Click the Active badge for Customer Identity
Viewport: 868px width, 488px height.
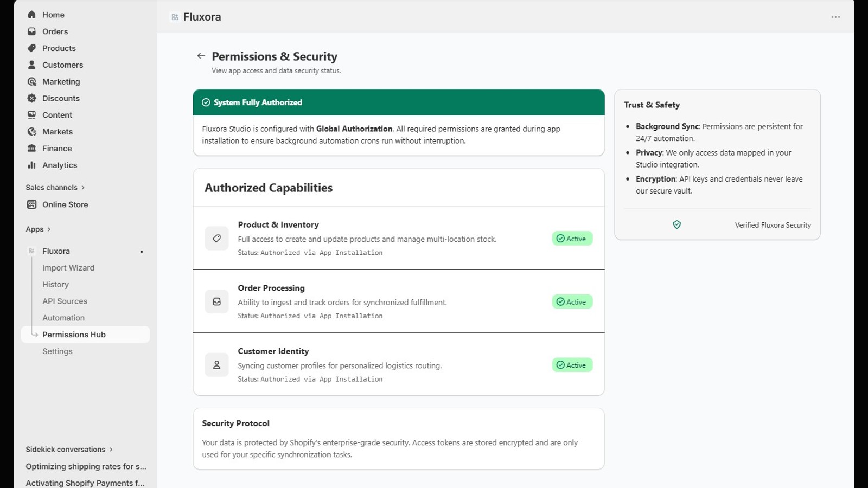tap(572, 365)
